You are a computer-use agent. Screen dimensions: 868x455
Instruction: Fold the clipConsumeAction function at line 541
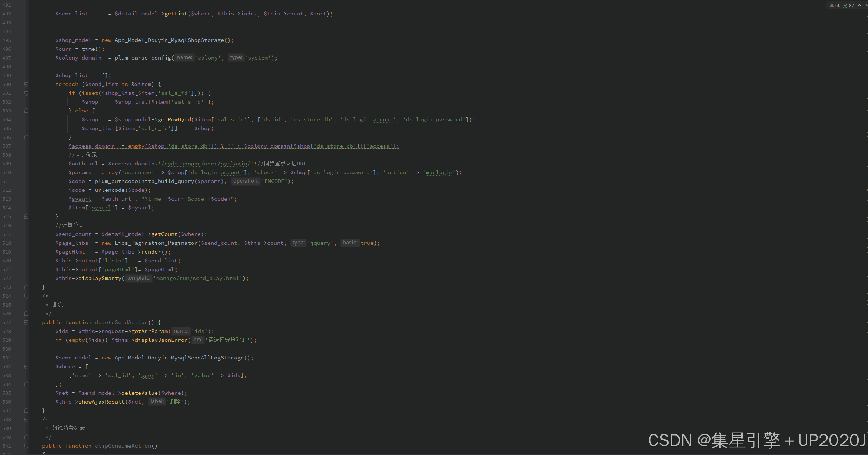click(26, 446)
